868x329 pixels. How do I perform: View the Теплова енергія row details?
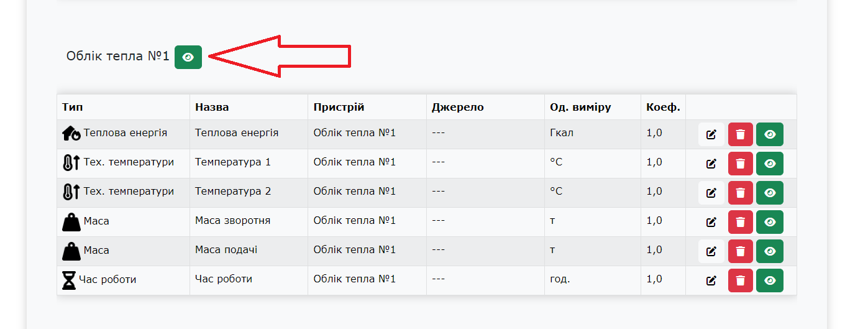click(770, 134)
